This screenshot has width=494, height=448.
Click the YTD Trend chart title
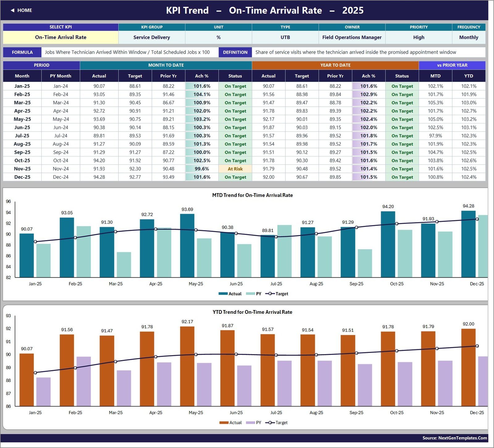pyautogui.click(x=253, y=312)
